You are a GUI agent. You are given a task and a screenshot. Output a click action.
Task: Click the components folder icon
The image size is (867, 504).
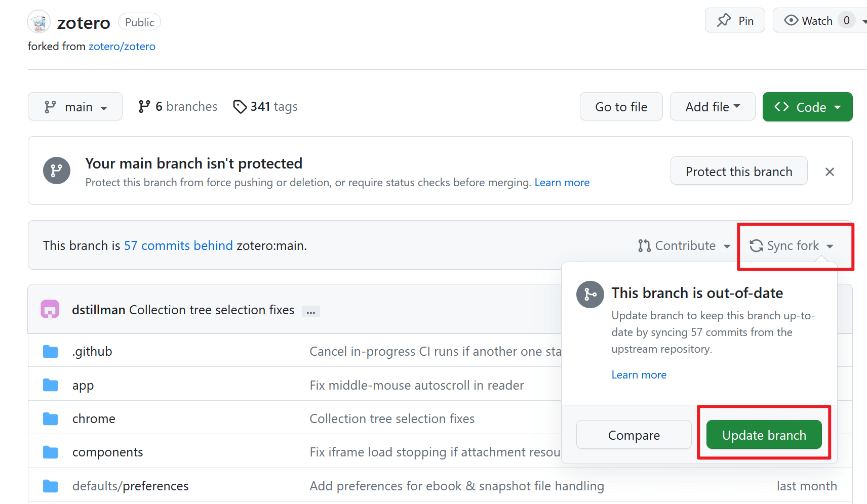pos(51,452)
